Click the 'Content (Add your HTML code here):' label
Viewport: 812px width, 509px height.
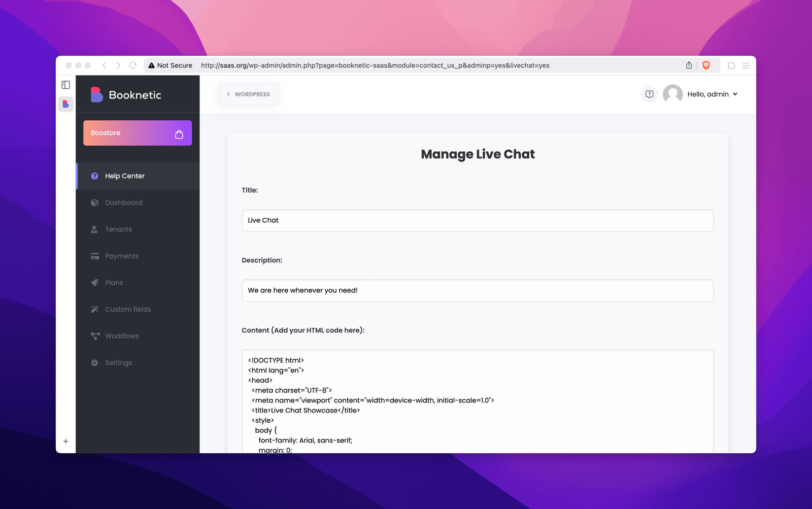[303, 330]
